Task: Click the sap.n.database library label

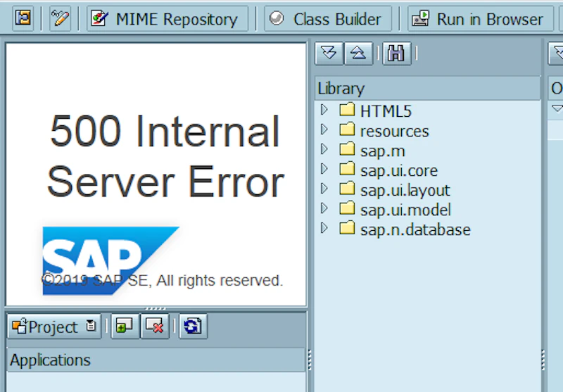Action: [415, 230]
